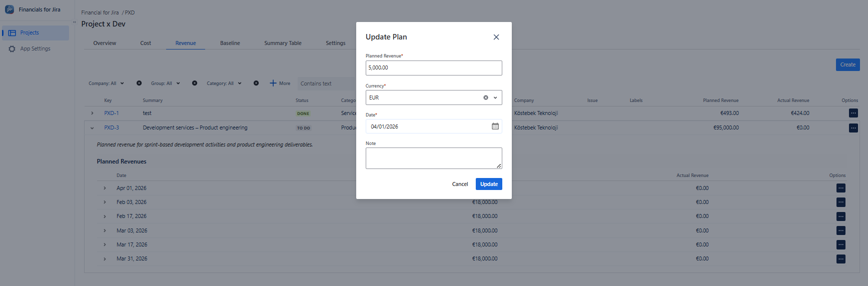Remove the Company filter
Image resolution: width=868 pixels, height=286 pixels.
pyautogui.click(x=139, y=83)
